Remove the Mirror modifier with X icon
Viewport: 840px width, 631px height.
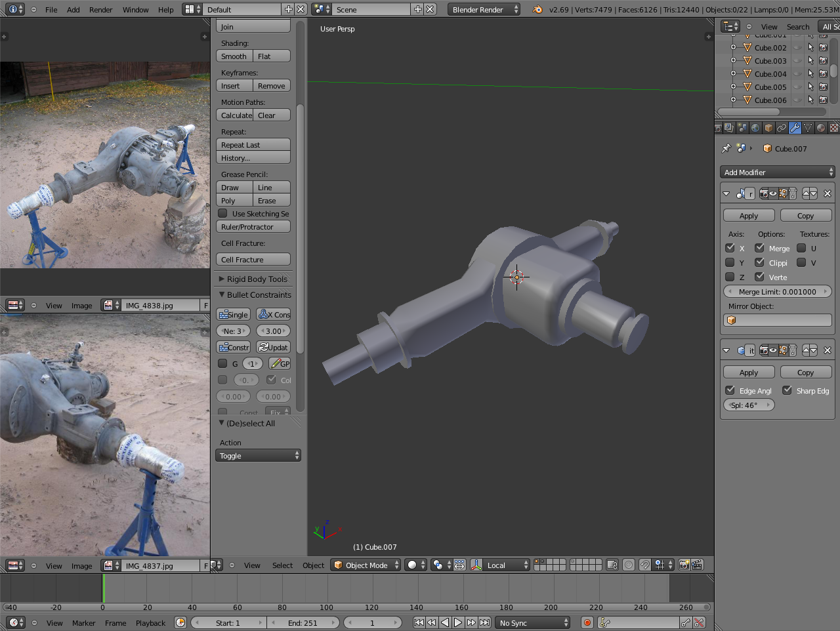(x=828, y=193)
